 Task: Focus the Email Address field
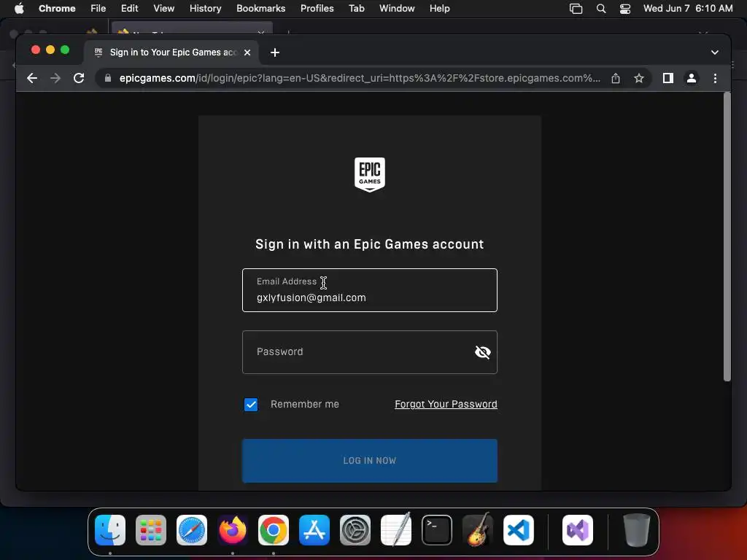coord(370,290)
